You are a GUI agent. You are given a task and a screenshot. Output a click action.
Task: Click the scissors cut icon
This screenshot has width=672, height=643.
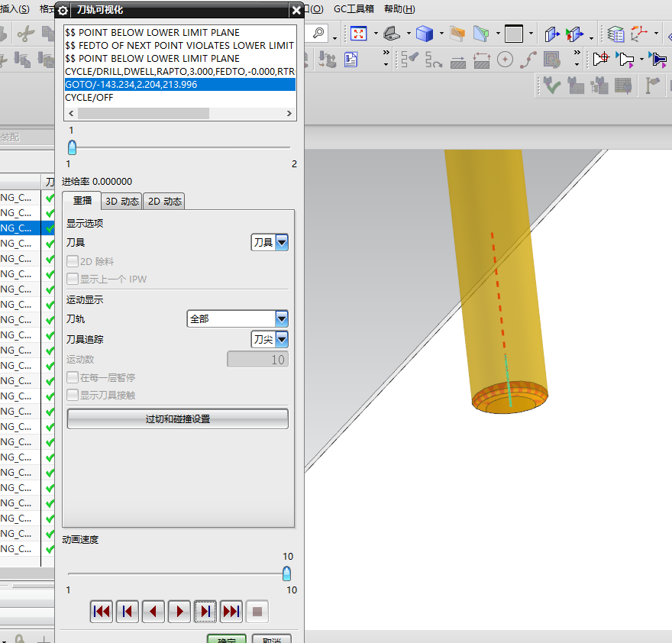26,34
